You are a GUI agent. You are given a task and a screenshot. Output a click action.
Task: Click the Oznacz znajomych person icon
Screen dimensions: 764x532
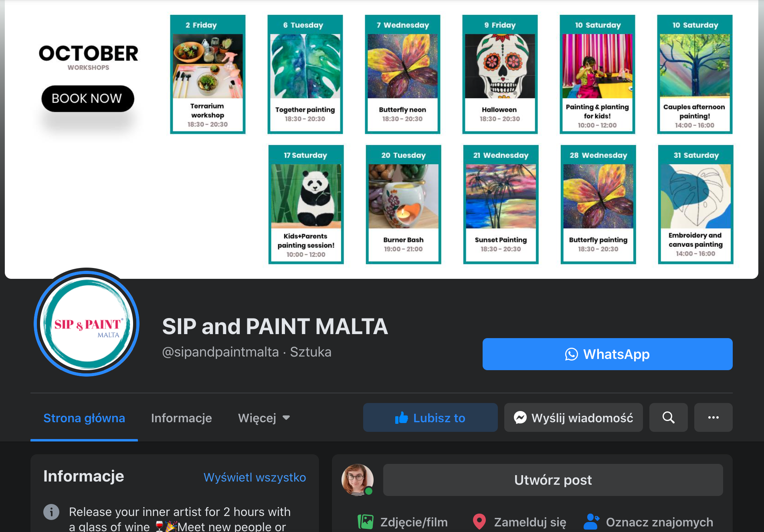pyautogui.click(x=591, y=522)
